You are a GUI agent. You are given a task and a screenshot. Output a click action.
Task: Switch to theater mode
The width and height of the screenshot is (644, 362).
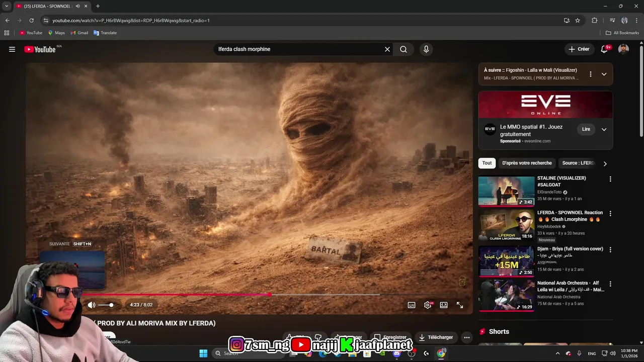[444, 305]
